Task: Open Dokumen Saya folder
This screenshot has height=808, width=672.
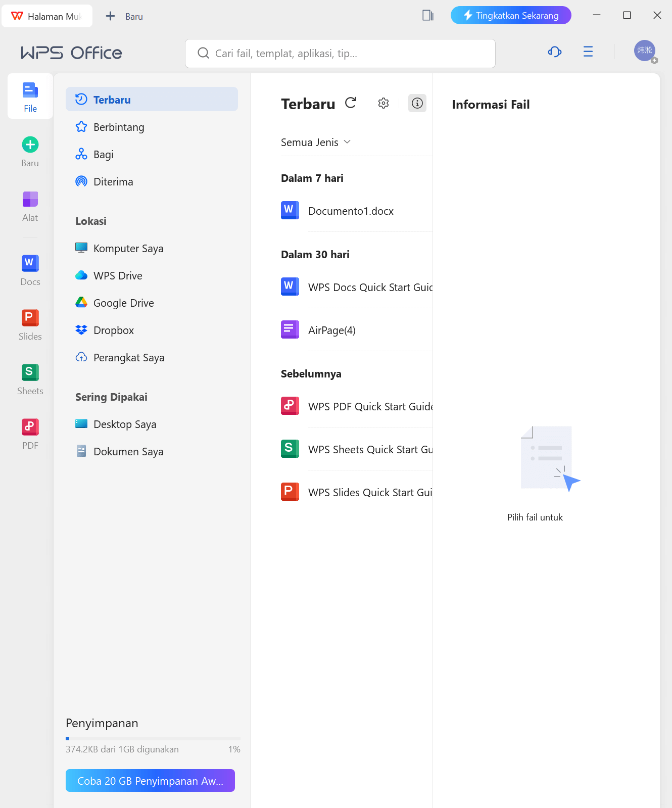Action: point(152,451)
